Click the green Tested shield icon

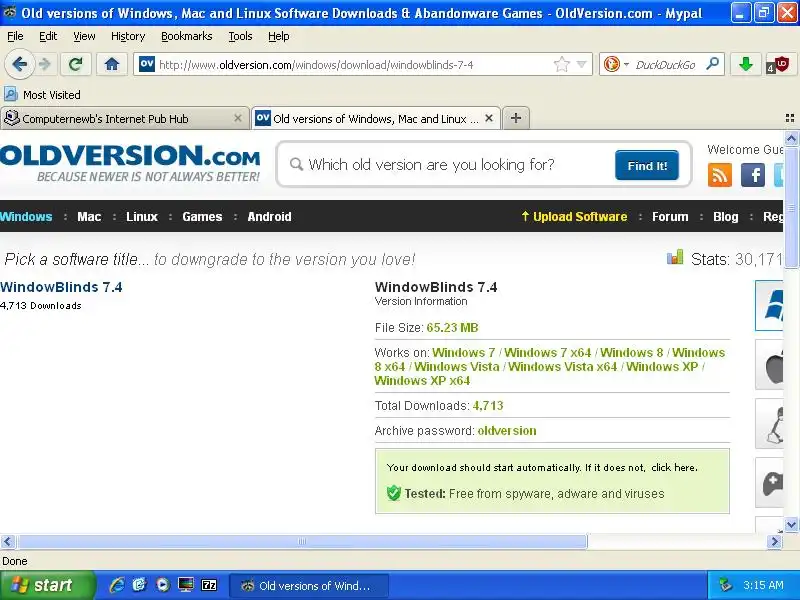(x=393, y=493)
